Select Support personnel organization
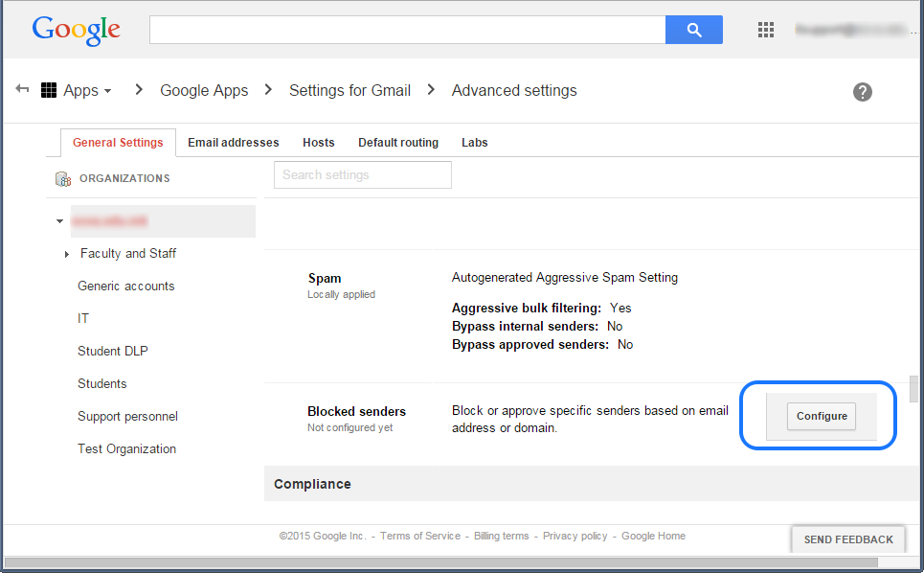 (127, 416)
